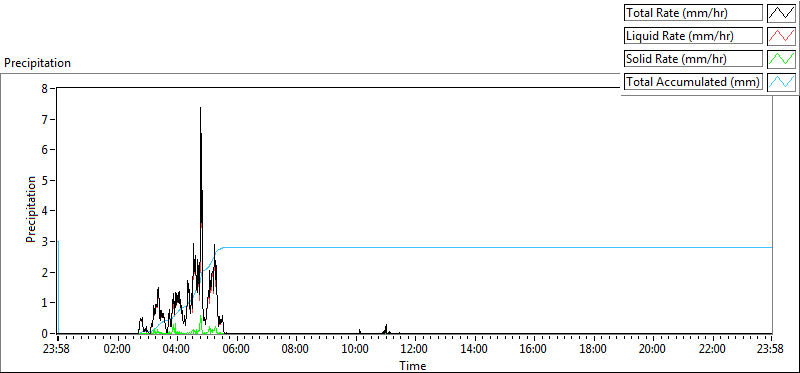Click the 23:58 start label on time axis
Screen dimensions: 800x373
58,349
